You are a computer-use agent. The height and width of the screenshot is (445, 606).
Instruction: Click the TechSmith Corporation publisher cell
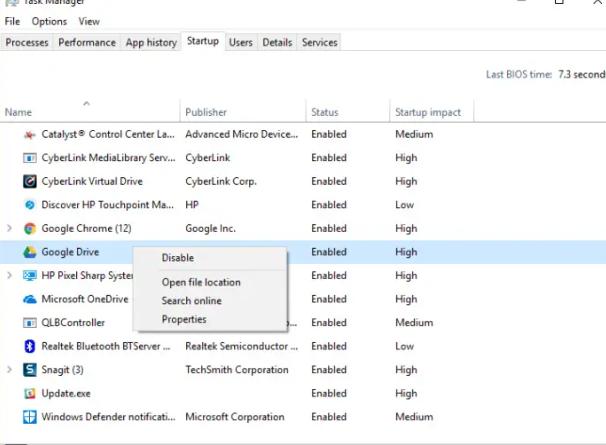pyautogui.click(x=237, y=370)
